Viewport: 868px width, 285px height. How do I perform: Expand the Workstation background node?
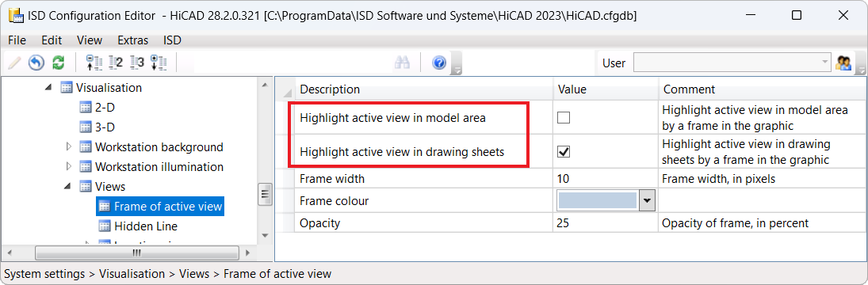point(69,147)
